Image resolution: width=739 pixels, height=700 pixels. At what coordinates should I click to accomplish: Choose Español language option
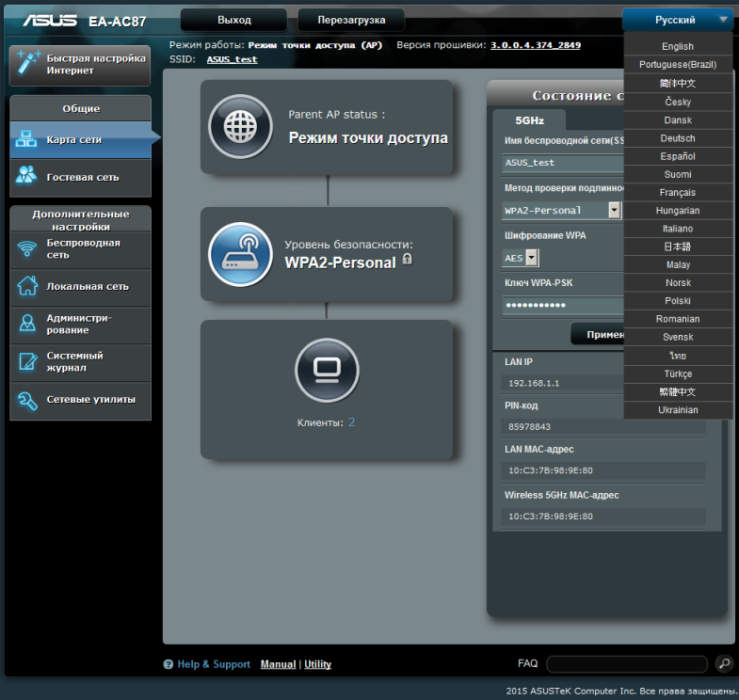[678, 156]
